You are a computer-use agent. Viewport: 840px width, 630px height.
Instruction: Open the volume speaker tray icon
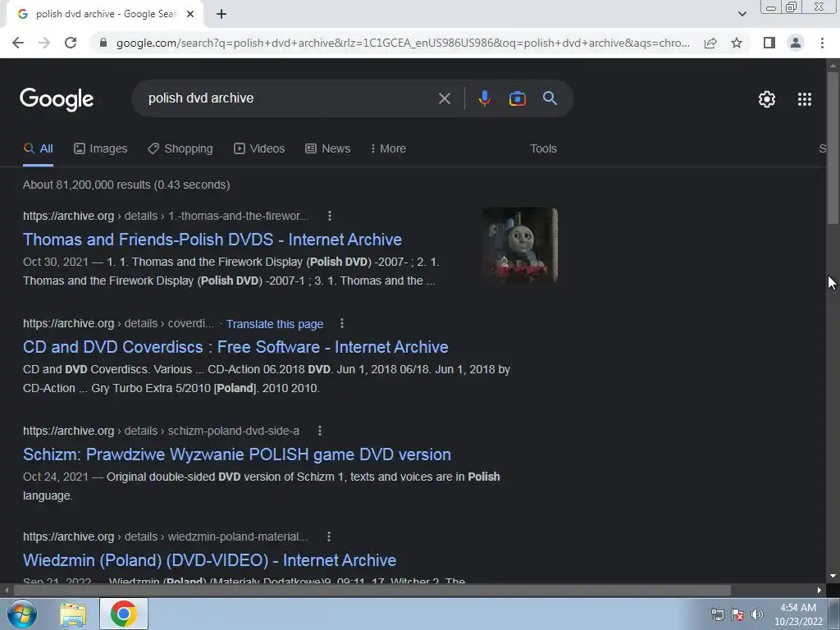(x=756, y=614)
